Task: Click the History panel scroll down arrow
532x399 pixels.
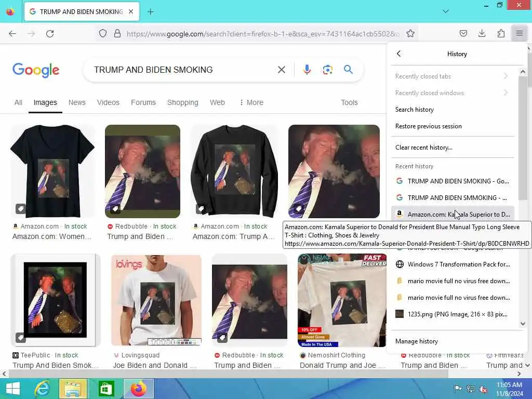Action: pyautogui.click(x=523, y=324)
